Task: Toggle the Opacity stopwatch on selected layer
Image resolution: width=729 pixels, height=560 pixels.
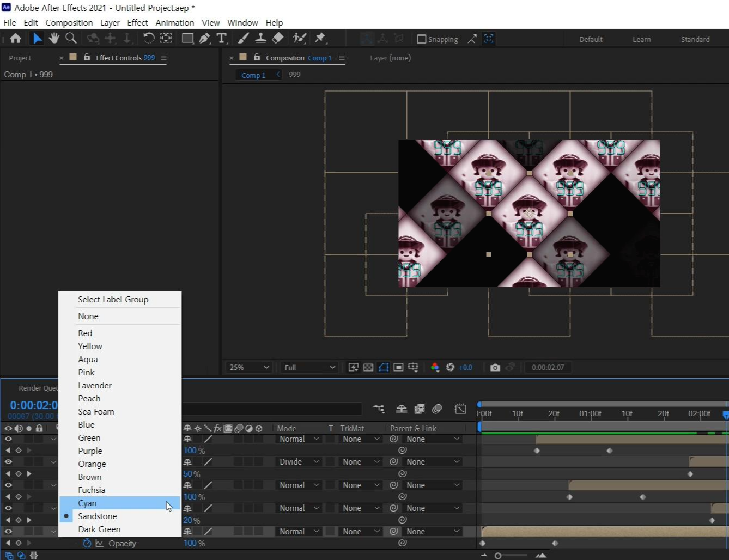Action: 87,543
